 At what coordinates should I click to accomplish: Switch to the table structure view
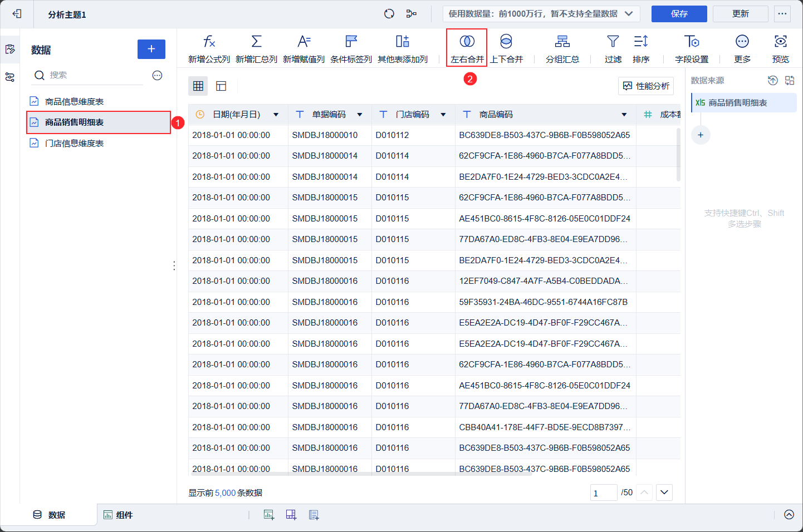click(221, 86)
